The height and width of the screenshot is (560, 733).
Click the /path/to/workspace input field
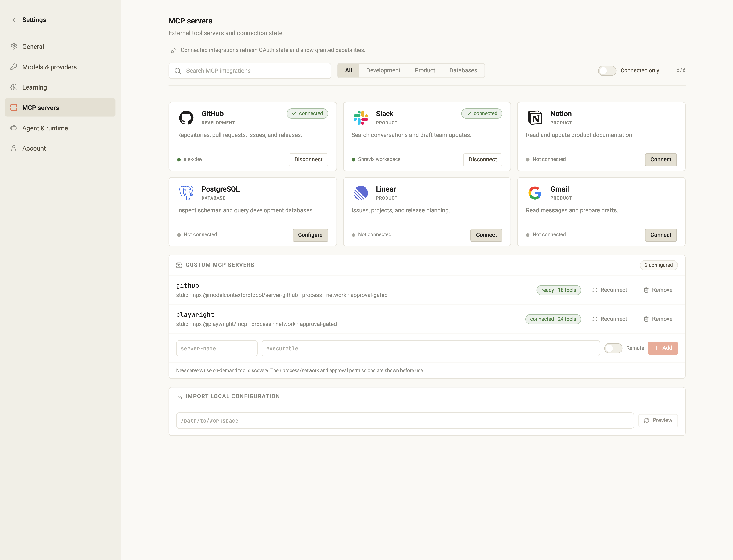click(405, 421)
